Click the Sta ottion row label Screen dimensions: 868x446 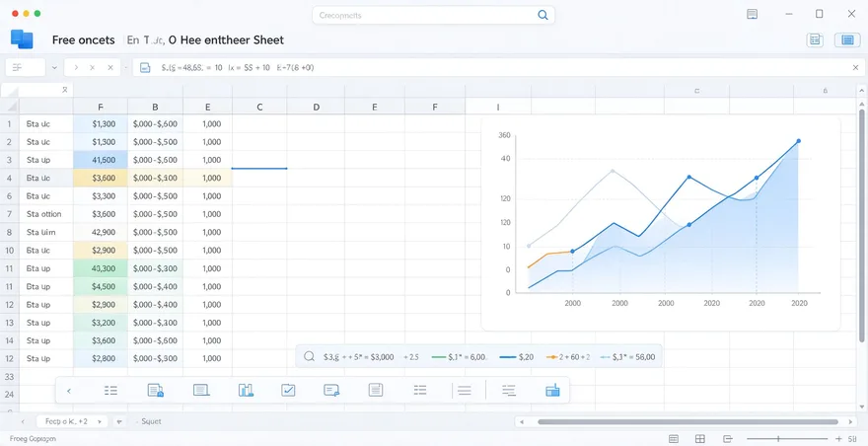pyautogui.click(x=43, y=214)
